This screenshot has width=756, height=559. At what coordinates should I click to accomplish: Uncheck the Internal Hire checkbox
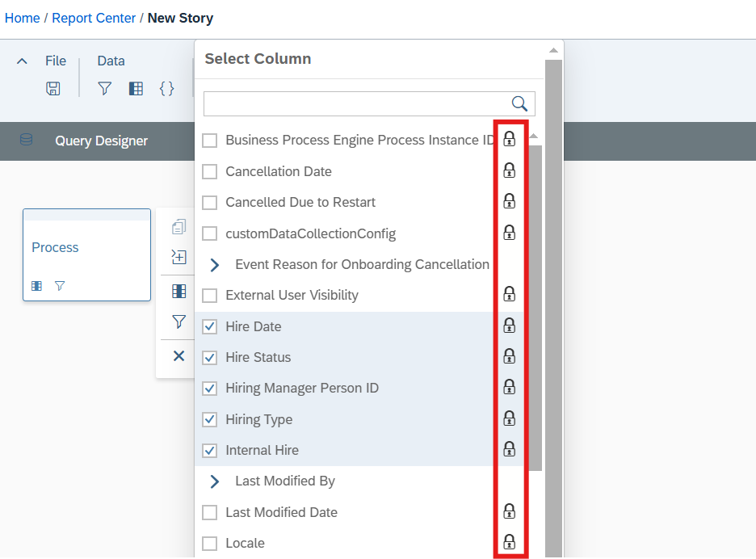(210, 451)
